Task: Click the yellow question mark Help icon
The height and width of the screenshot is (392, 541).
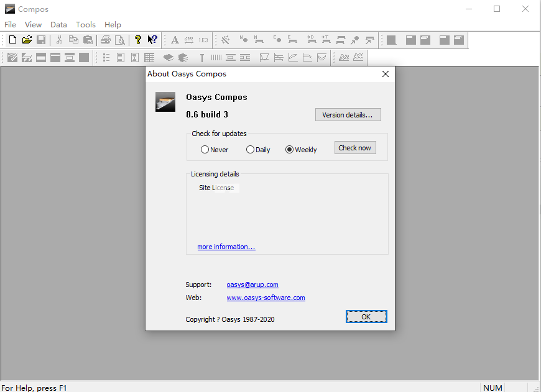Action: [x=138, y=40]
